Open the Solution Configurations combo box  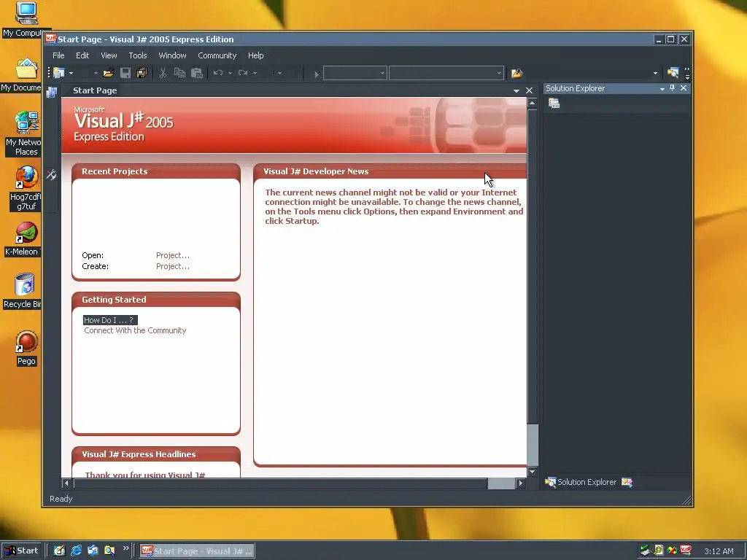click(355, 74)
